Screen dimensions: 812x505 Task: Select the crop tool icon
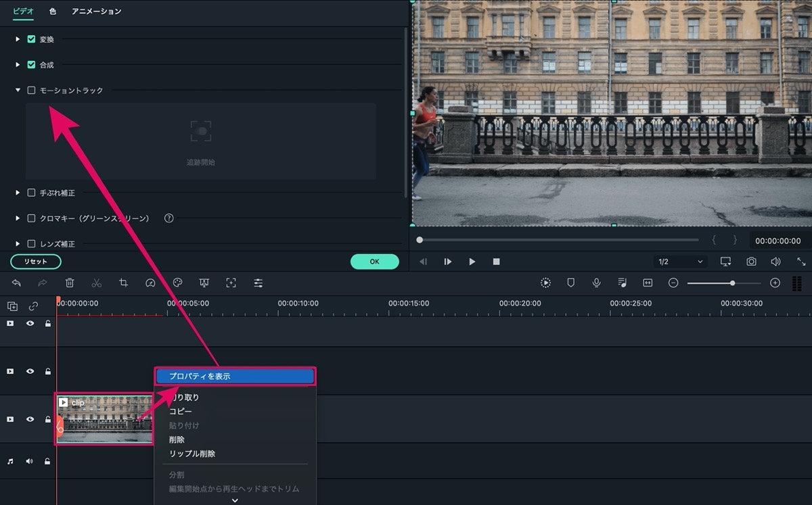click(123, 283)
